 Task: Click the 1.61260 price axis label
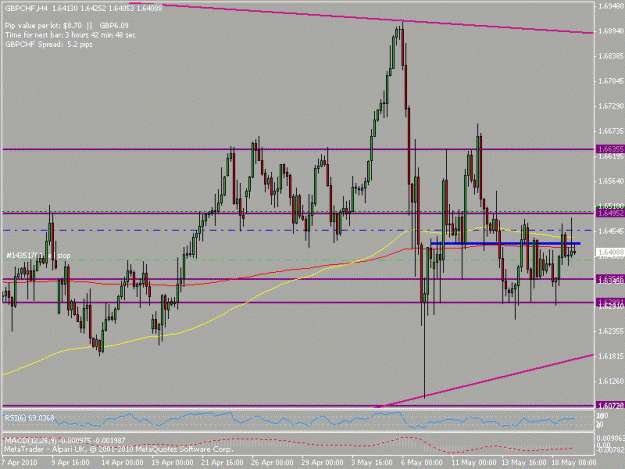(x=610, y=381)
